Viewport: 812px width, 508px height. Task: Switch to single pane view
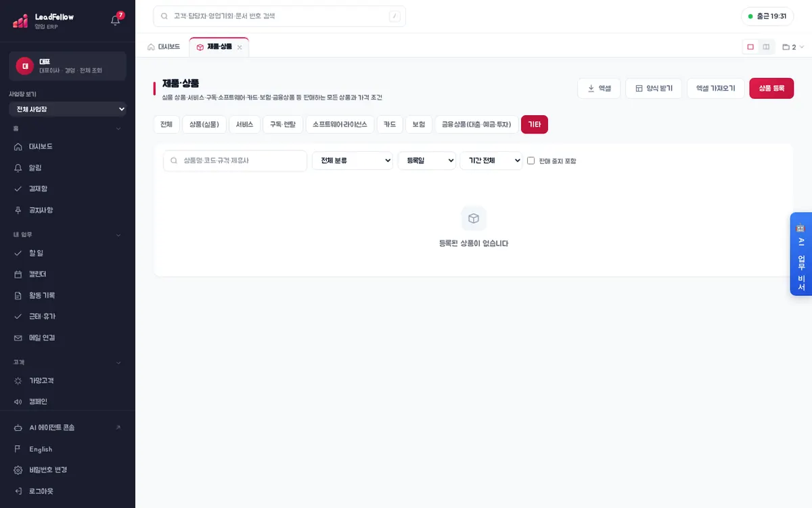750,47
